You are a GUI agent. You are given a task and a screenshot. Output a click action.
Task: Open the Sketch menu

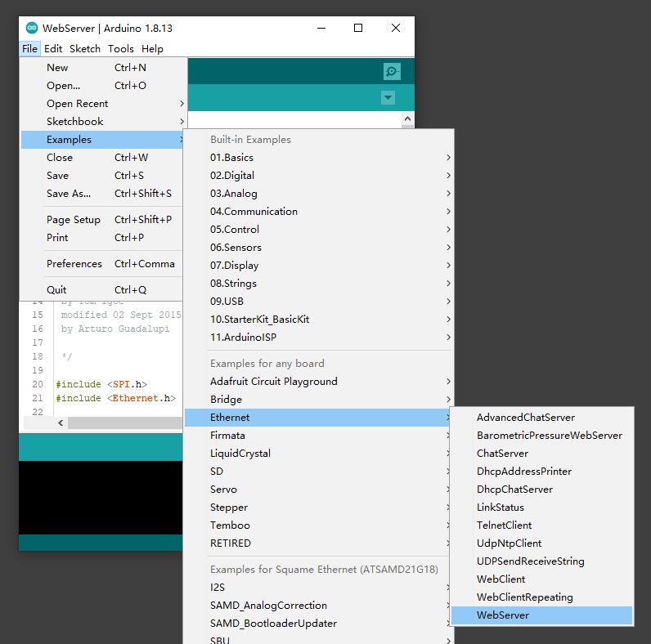(x=85, y=48)
